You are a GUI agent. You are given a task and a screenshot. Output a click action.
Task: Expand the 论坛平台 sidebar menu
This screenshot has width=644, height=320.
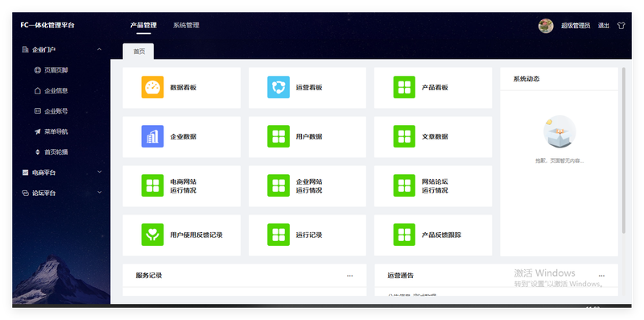[x=61, y=193]
